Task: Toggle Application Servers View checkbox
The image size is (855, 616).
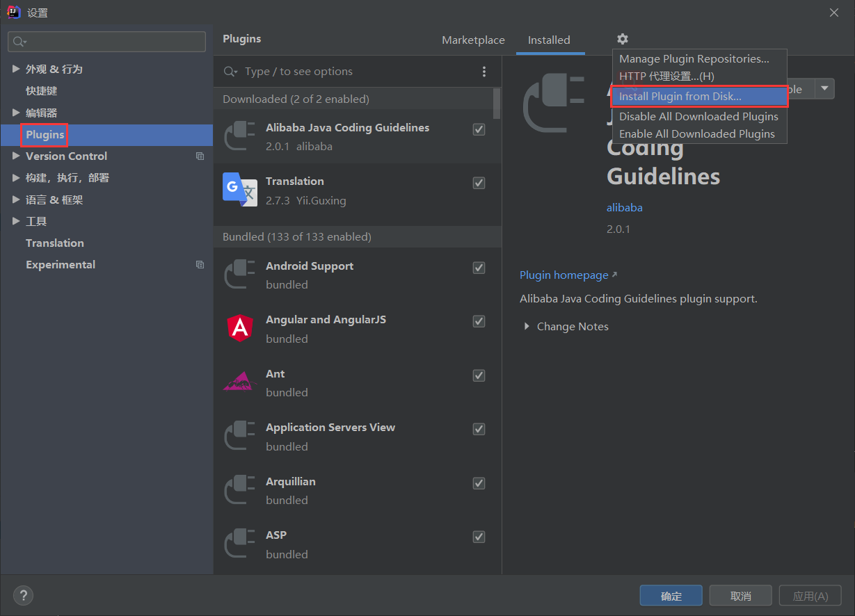Action: (479, 429)
